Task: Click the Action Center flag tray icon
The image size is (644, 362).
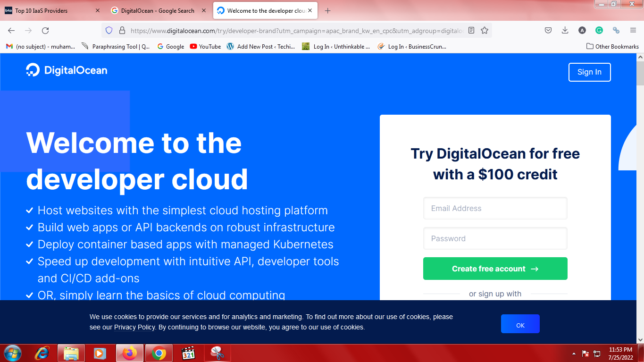Action: click(x=585, y=353)
